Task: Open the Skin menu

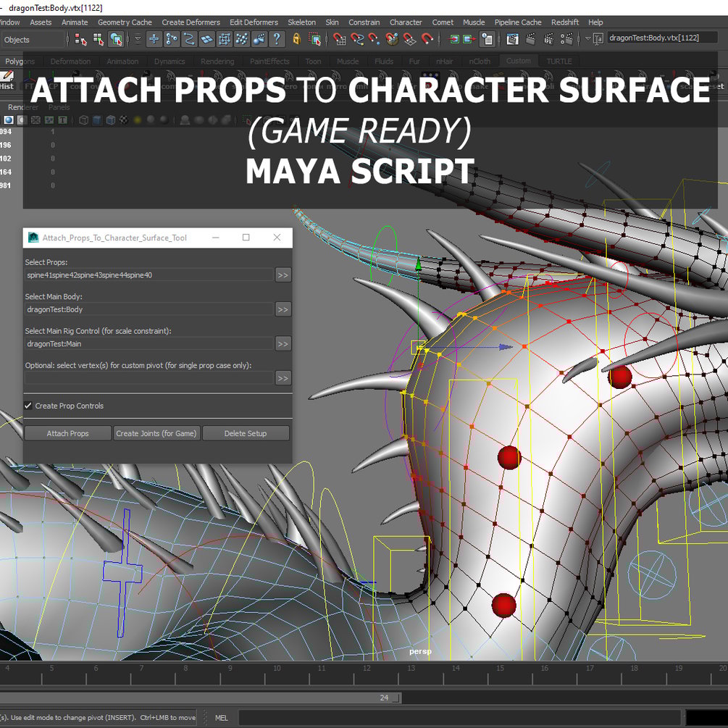Action: coord(332,22)
